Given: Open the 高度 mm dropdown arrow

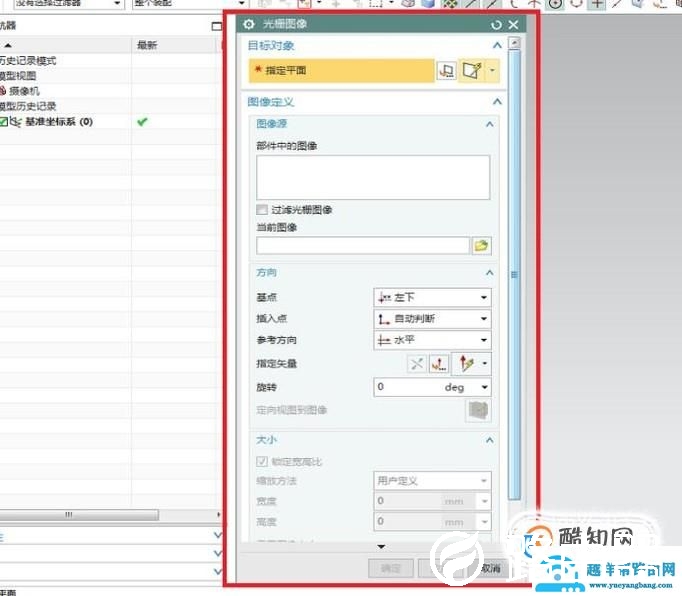Looking at the screenshot, I should pyautogui.click(x=485, y=522).
